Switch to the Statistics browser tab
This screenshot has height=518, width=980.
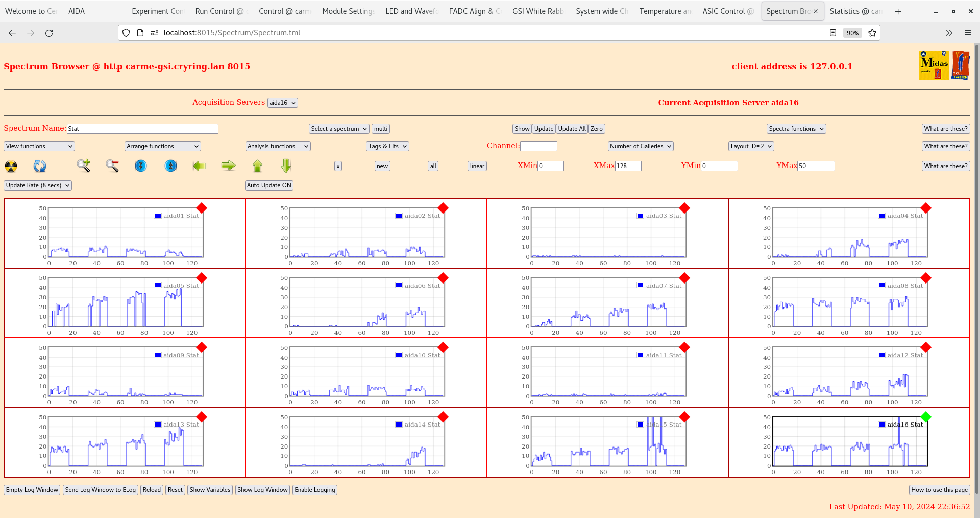pyautogui.click(x=855, y=11)
